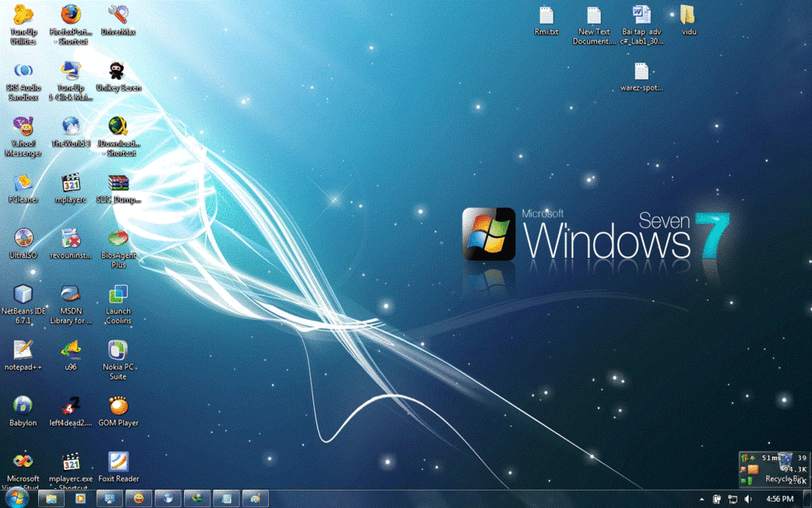Open DriverMax desktop icon
The width and height of the screenshot is (812, 508).
coord(118,20)
